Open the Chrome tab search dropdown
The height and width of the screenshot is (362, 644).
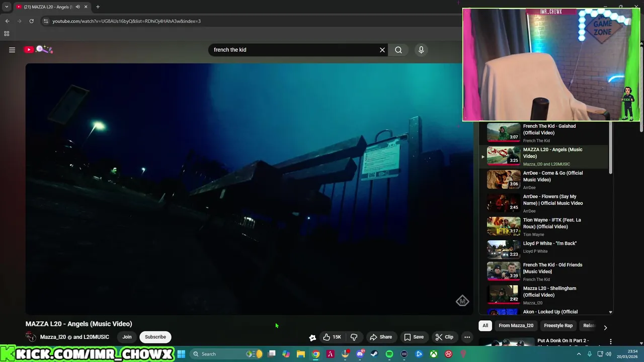tap(7, 7)
